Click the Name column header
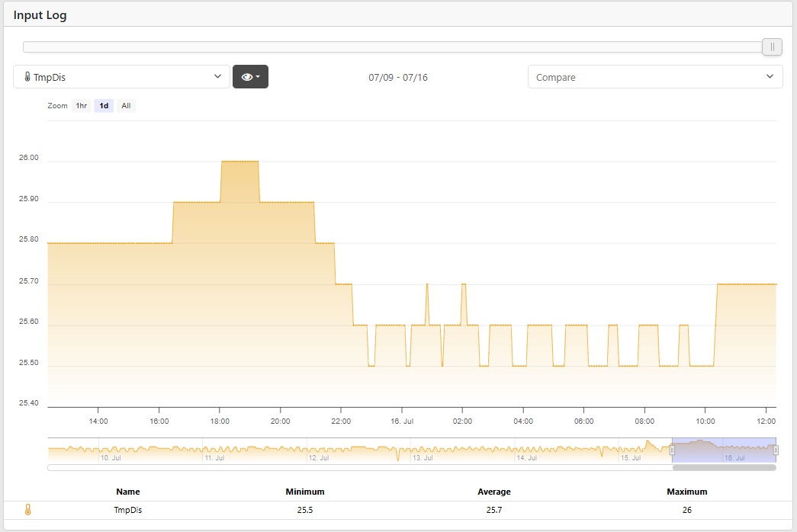This screenshot has height=532, width=797. pyautogui.click(x=128, y=492)
